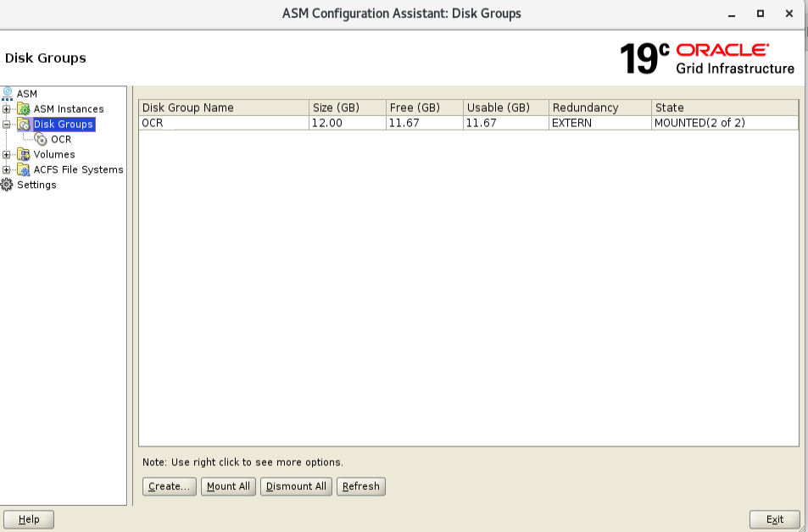This screenshot has width=808, height=532.
Task: Click the Settings gear icon
Action: pyautogui.click(x=7, y=185)
